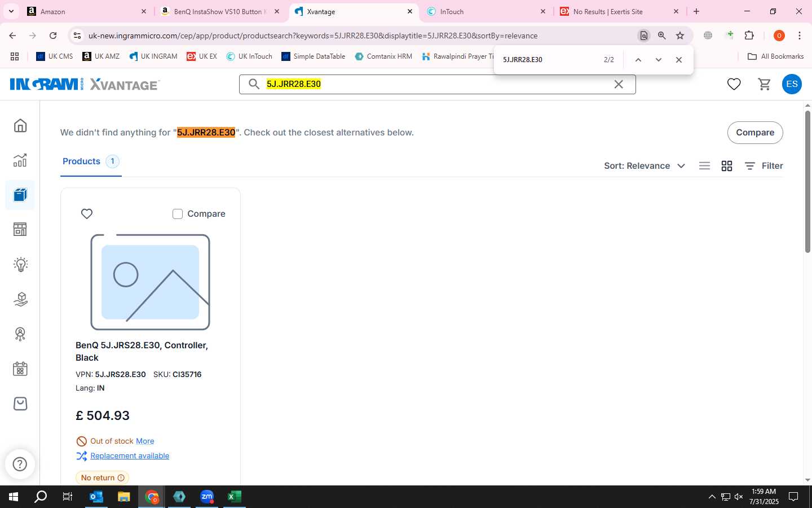Bookmark this page with star icon
812x508 pixels.
[680, 36]
